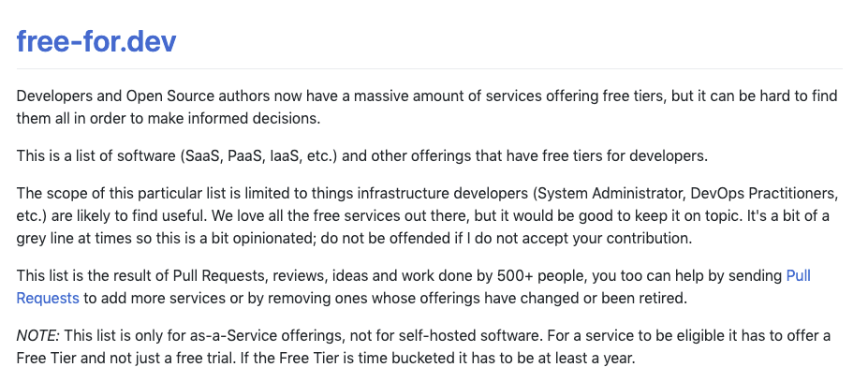Click the phrase "grey line at times"
The image size is (868, 382).
tap(75, 239)
